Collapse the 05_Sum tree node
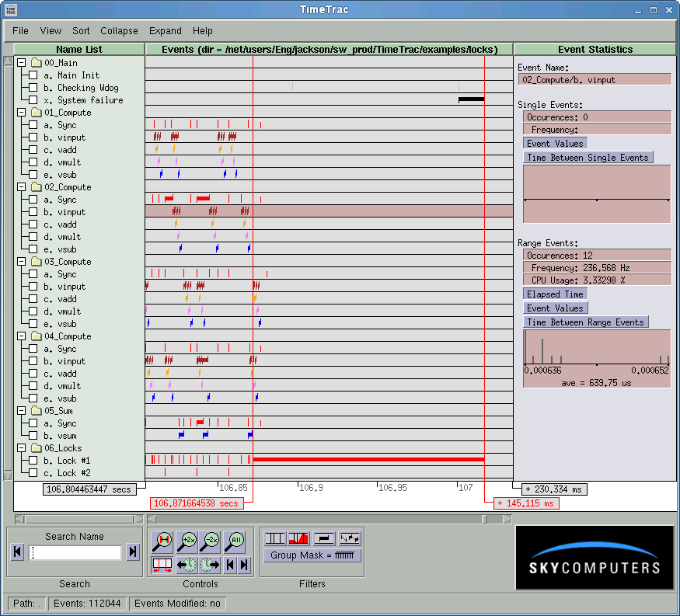 (x=21, y=410)
